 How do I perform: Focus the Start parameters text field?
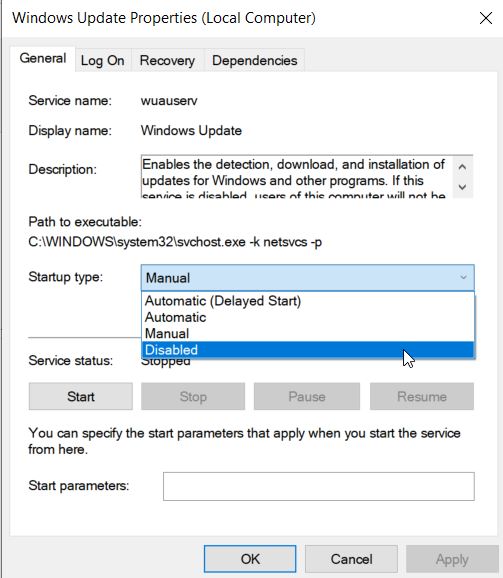pyautogui.click(x=319, y=487)
